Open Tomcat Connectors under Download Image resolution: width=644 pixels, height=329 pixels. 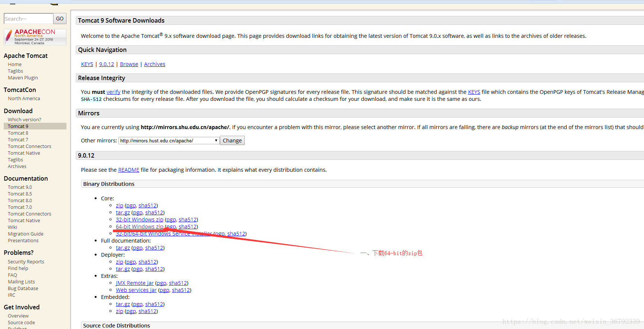click(x=29, y=146)
